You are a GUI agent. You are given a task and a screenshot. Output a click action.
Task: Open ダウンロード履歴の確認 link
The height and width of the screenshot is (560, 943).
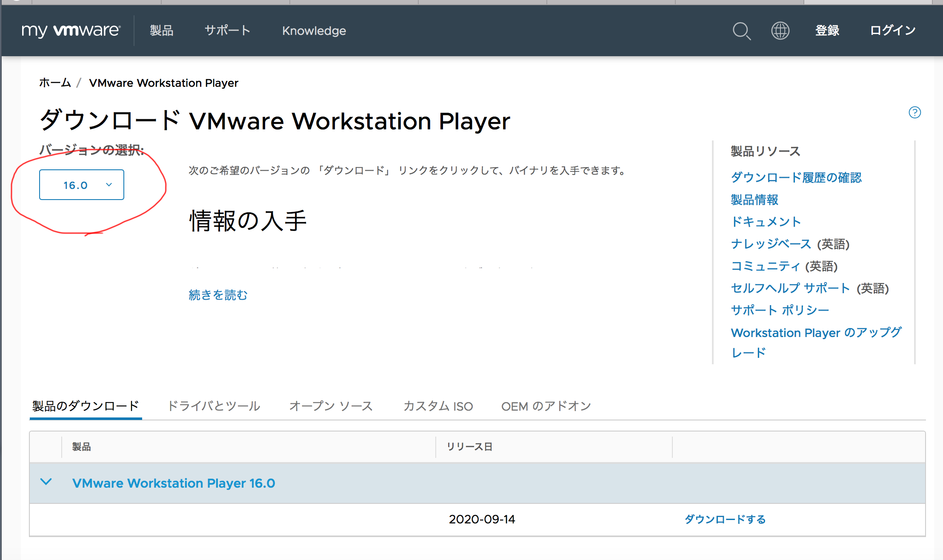tap(796, 177)
